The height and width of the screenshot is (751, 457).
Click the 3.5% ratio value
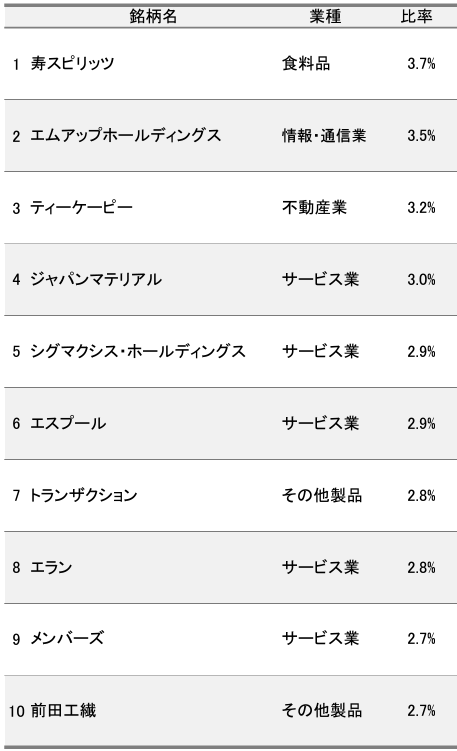pyautogui.click(x=422, y=136)
